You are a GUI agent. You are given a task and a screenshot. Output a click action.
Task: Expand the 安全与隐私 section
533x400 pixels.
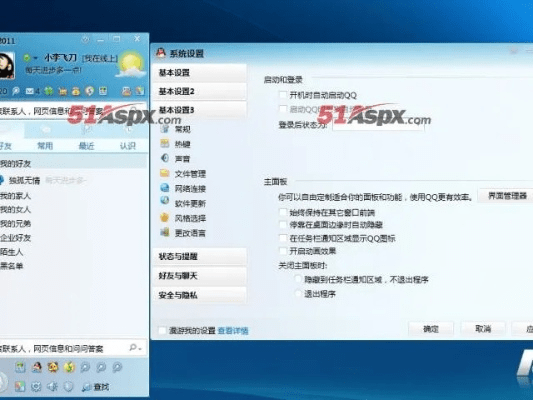click(200, 295)
